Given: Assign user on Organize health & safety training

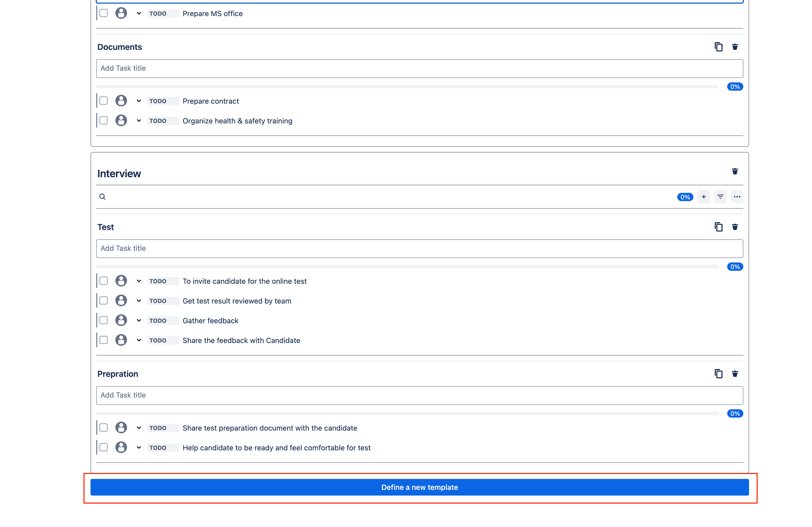Looking at the screenshot, I should pyautogui.click(x=121, y=121).
